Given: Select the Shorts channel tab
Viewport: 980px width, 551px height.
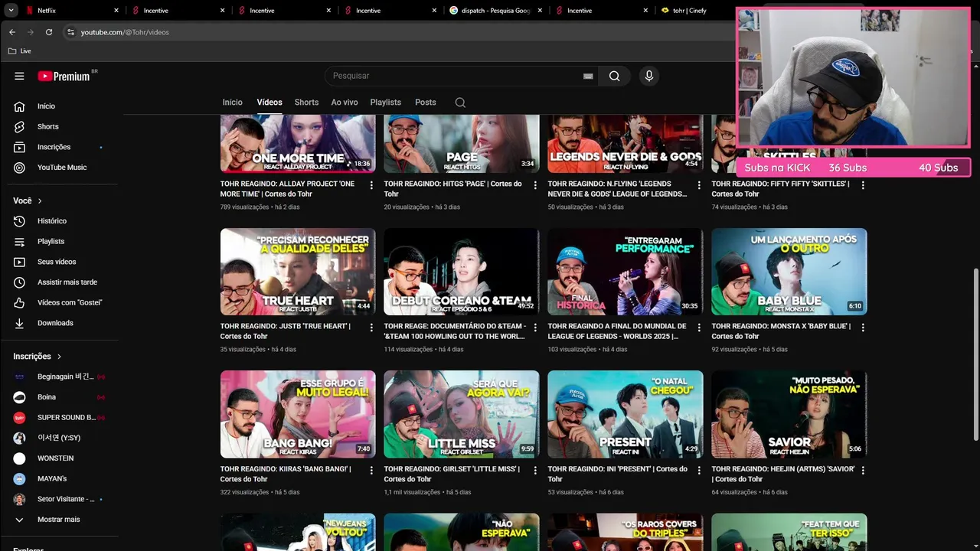Looking at the screenshot, I should coord(306,103).
